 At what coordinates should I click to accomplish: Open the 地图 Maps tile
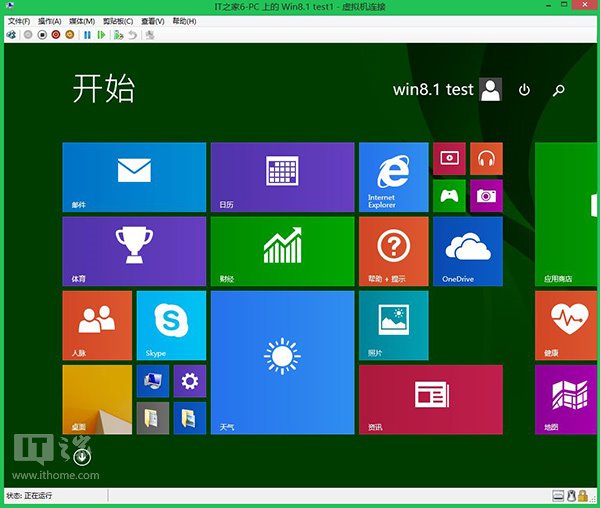pyautogui.click(x=566, y=400)
